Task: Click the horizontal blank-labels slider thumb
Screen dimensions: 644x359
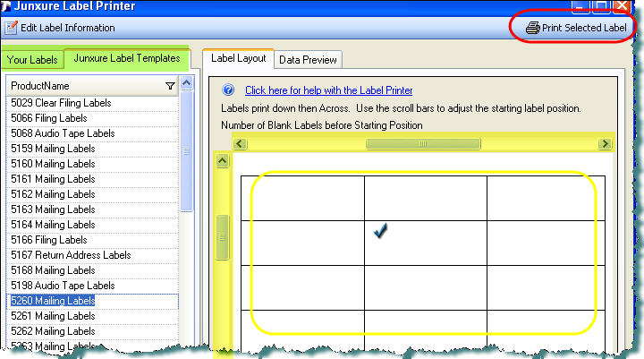Action: click(422, 143)
